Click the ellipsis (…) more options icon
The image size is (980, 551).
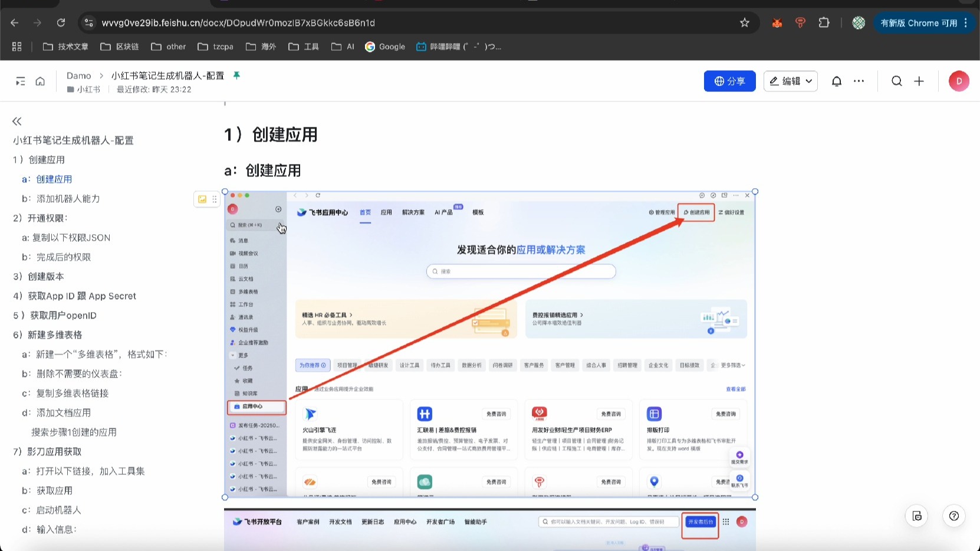click(x=859, y=81)
